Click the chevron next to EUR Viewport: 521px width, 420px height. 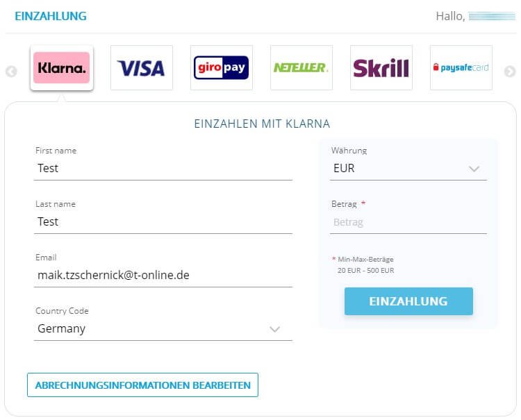tap(474, 169)
